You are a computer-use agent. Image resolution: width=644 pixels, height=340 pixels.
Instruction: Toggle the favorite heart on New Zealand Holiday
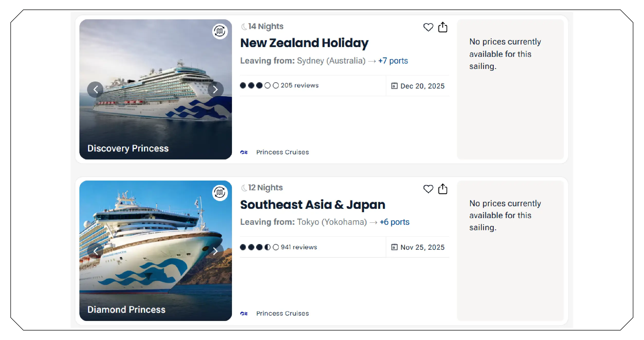click(428, 28)
